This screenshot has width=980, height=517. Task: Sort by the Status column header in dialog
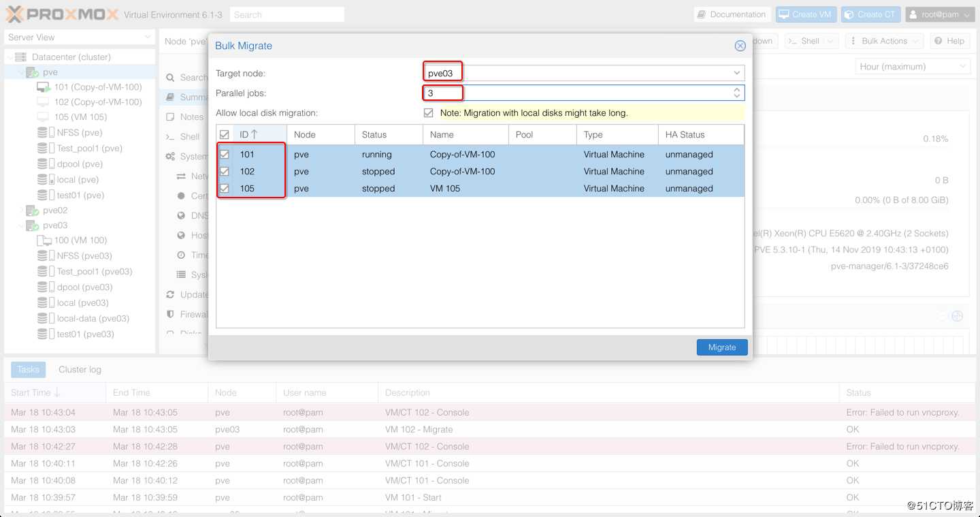coord(389,135)
